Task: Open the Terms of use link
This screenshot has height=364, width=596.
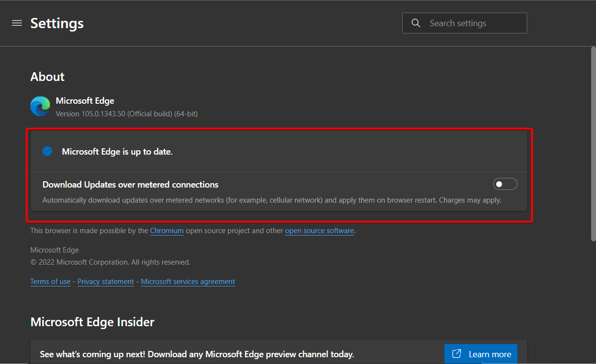Action: pyautogui.click(x=50, y=282)
